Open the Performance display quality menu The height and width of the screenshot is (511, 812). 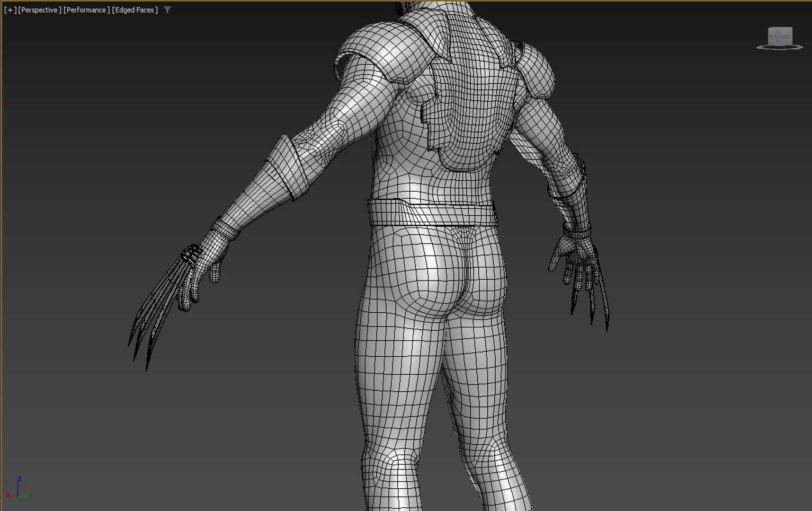(x=87, y=10)
